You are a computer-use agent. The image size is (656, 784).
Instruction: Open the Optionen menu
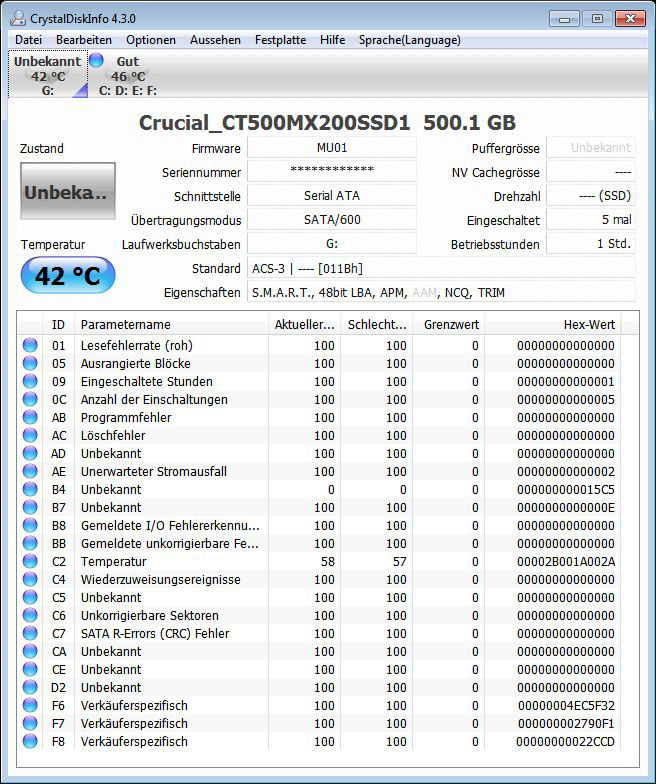(151, 40)
